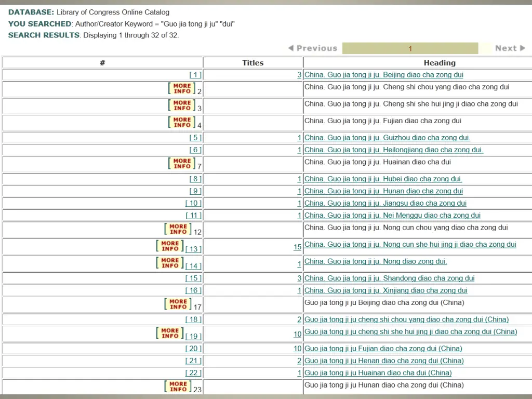Open entry number [ 14 ]
Viewport: 532px width, 399px height.
pos(193,267)
